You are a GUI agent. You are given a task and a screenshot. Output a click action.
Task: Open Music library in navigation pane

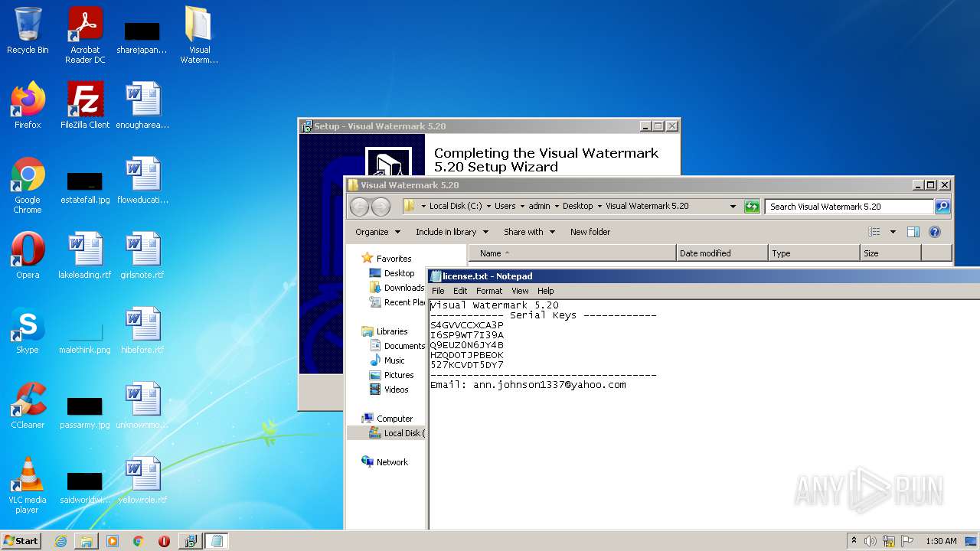point(394,360)
